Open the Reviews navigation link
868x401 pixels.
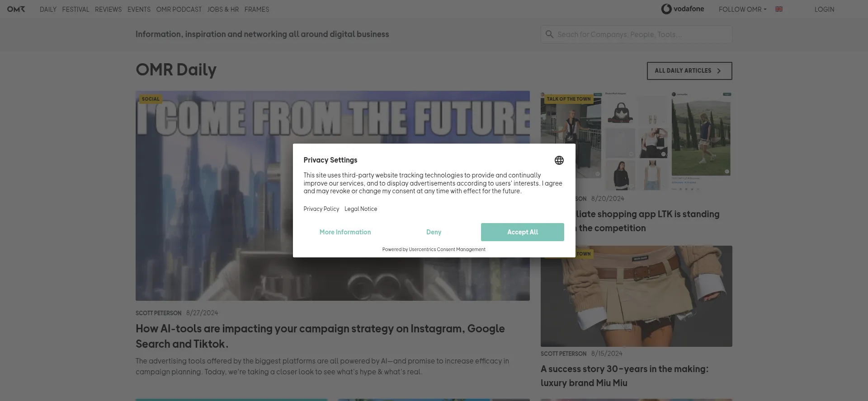point(108,9)
